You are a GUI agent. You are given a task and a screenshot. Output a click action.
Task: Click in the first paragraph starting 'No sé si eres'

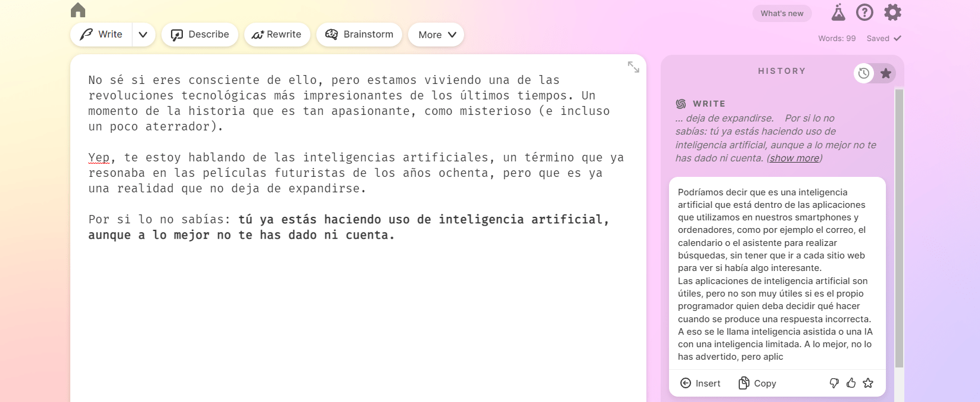click(349, 103)
